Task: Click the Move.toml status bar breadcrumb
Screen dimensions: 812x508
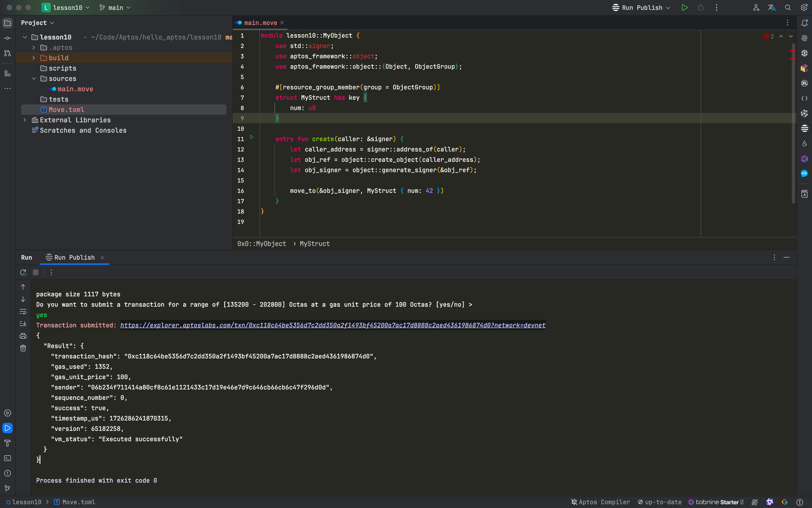Action: pyautogui.click(x=75, y=502)
